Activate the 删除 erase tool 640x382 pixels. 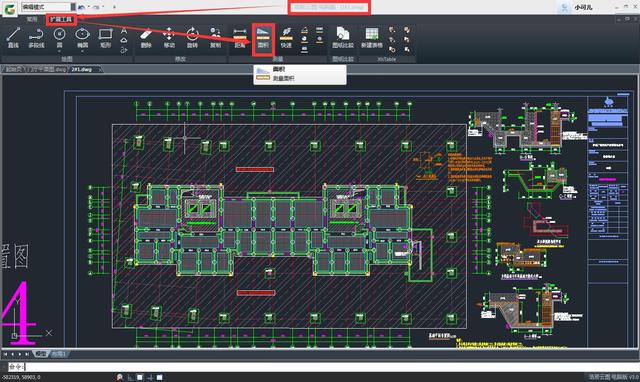[x=146, y=38]
